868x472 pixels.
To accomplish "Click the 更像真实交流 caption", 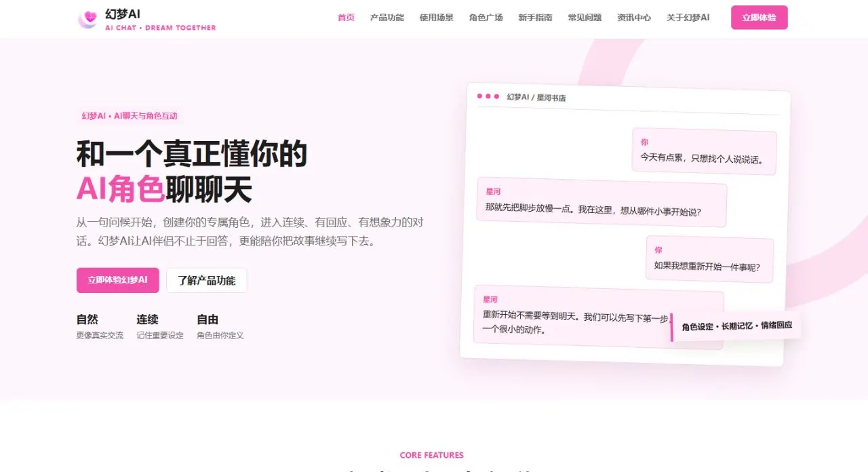I will pos(100,335).
